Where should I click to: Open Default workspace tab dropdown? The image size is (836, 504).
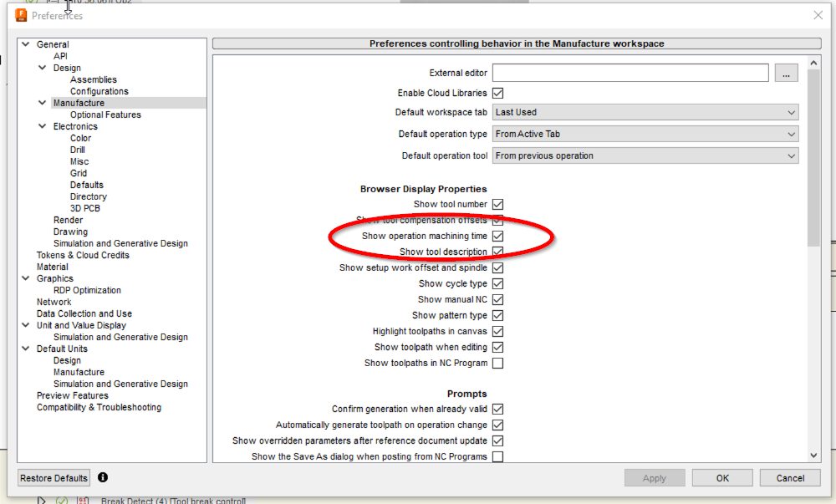coord(645,112)
